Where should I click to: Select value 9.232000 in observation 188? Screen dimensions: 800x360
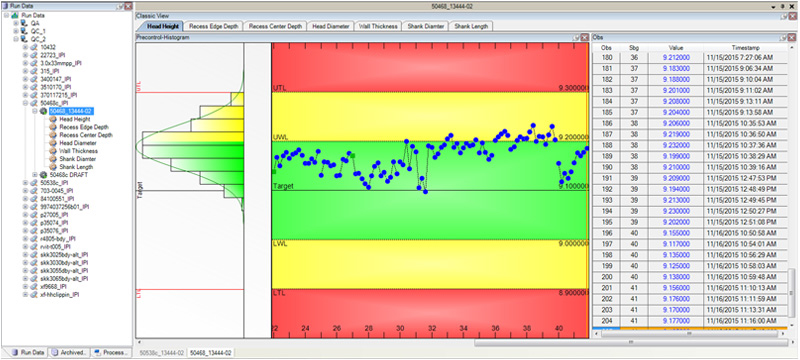click(x=676, y=145)
